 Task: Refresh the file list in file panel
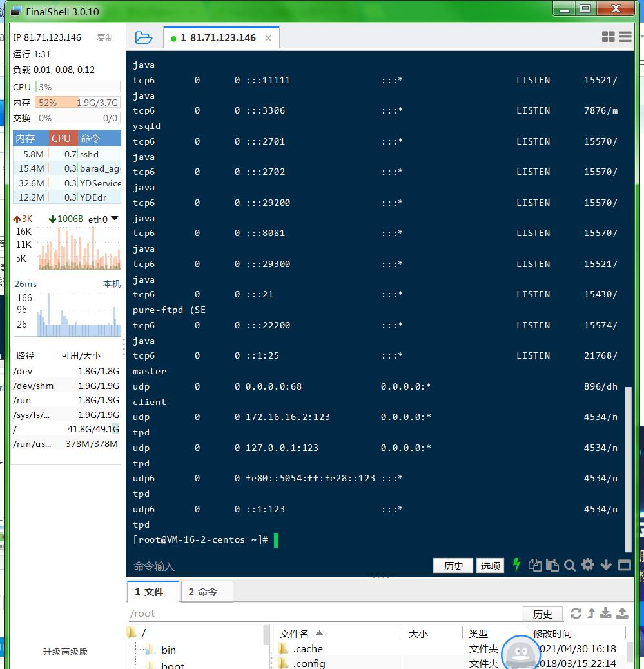(576, 614)
